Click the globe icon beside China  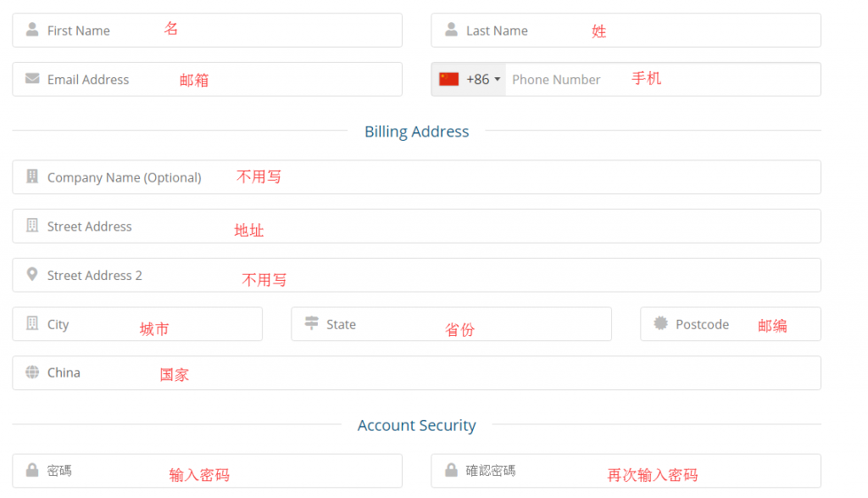pos(32,372)
